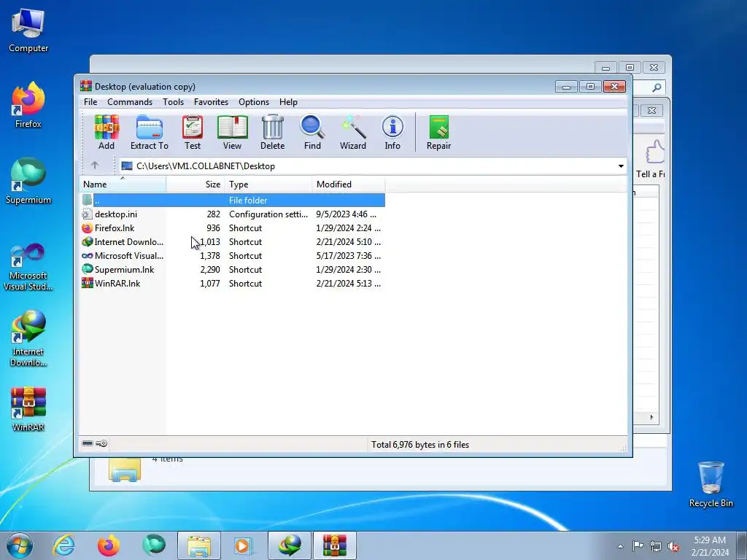Open the Options menu
The width and height of the screenshot is (747, 560).
click(x=254, y=102)
